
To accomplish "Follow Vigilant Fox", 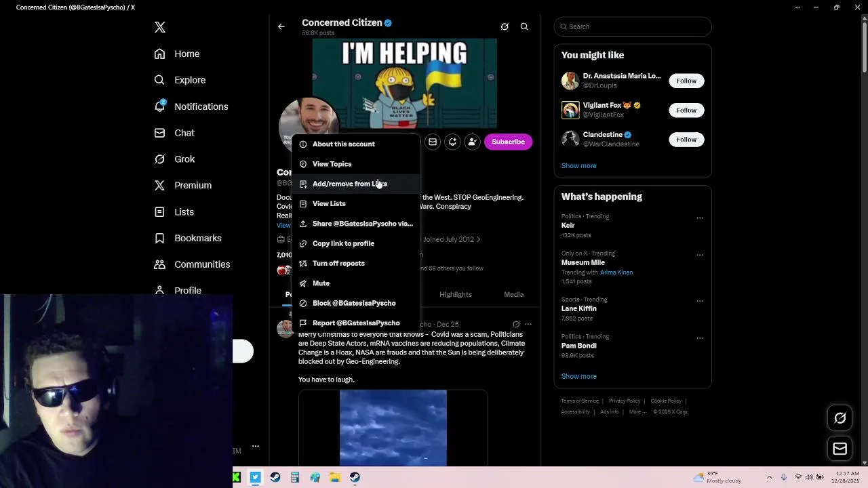I will tap(686, 110).
